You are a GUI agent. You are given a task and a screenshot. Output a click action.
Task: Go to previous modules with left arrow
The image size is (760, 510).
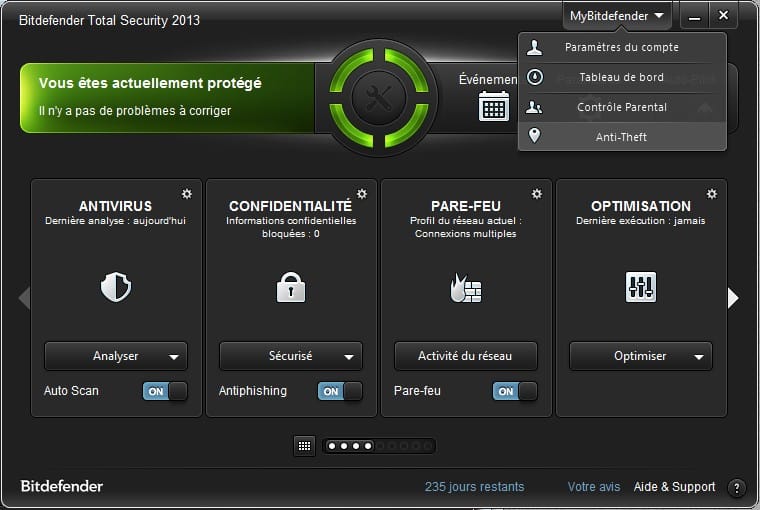click(x=24, y=298)
